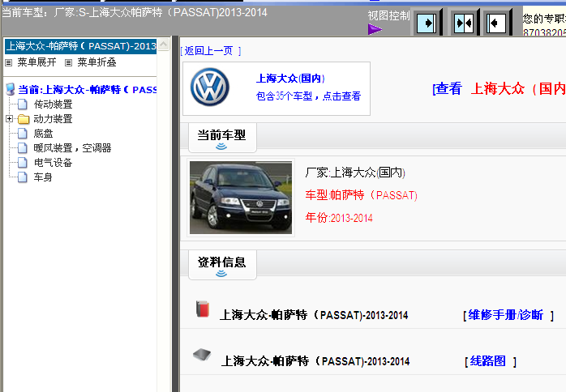
Task: Click the Volkswagen logo icon
Action: [x=210, y=87]
